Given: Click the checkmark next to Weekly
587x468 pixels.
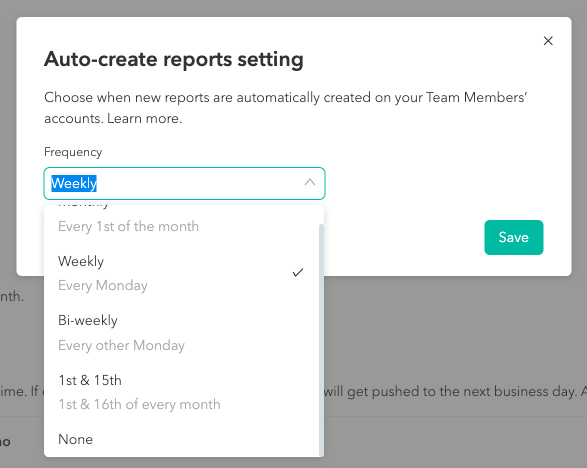Looking at the screenshot, I should click(x=298, y=273).
